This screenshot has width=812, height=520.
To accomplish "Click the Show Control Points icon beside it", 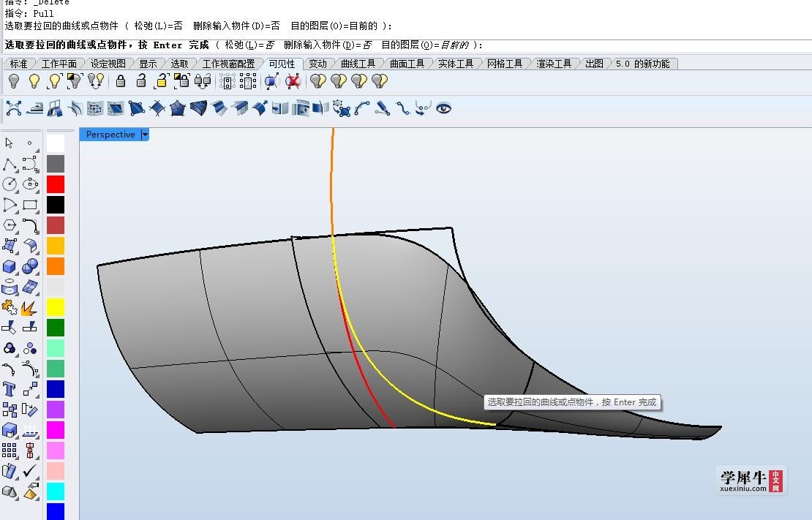I will tap(248, 81).
